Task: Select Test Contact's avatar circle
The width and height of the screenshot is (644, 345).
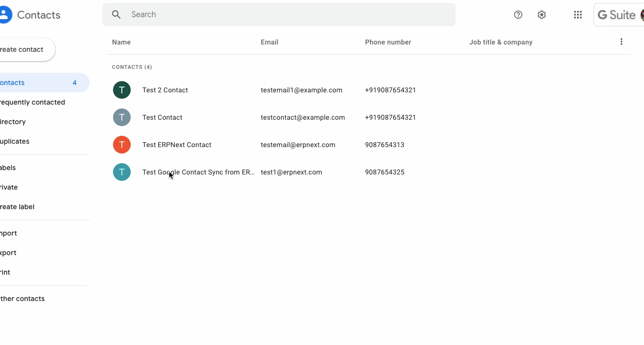Action: 122,117
